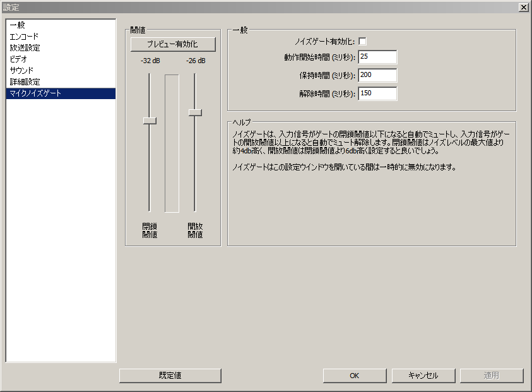The image size is (532, 392).
Task: Click the 解除時間 input box
Action: 377,93
